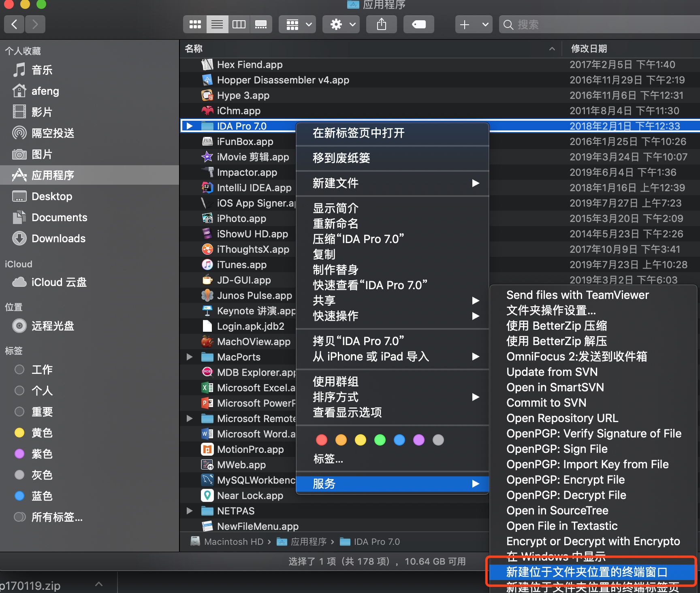Select Hex Fiend.app in the file list
Viewport: 700px width, 593px height.
coord(440,64)
